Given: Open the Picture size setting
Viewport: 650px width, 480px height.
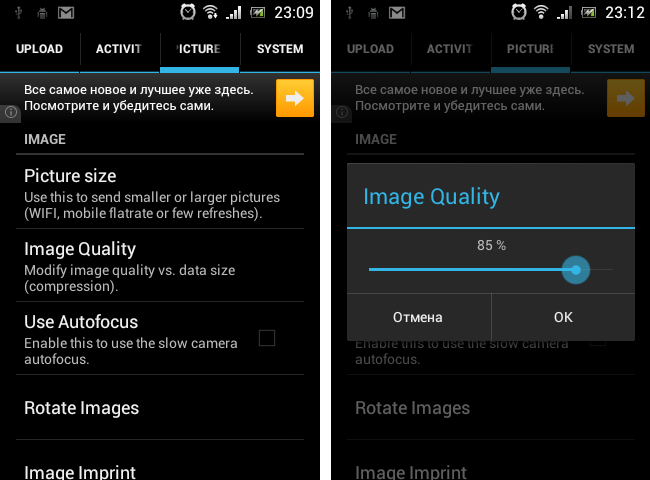Looking at the screenshot, I should pyautogui.click(x=160, y=193).
